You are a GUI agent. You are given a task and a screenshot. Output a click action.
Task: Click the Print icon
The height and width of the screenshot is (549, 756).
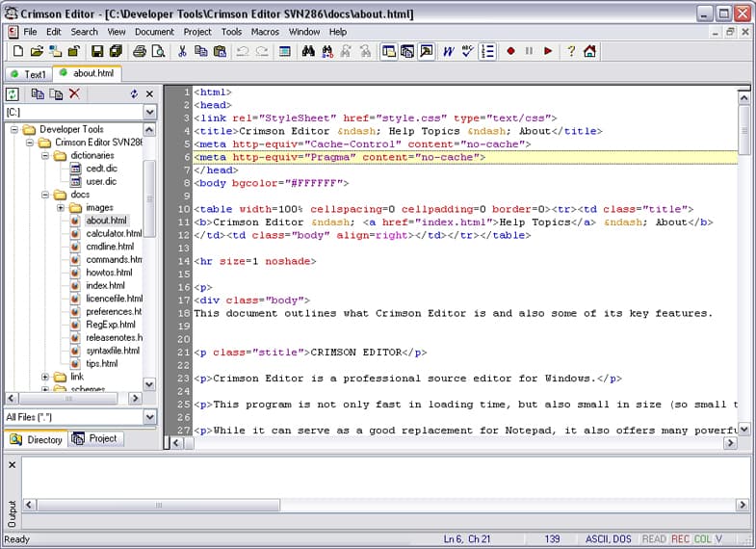click(x=140, y=51)
